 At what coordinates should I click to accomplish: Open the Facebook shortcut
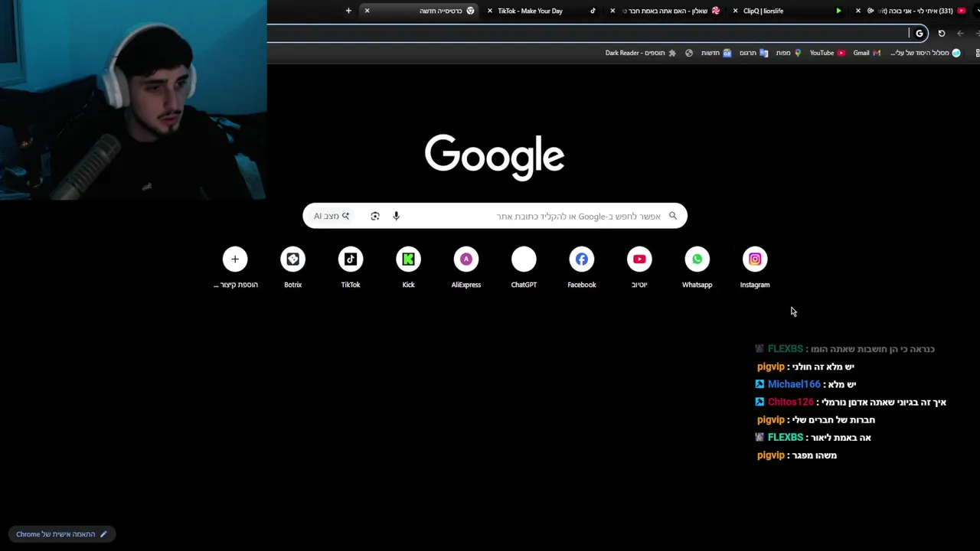tap(582, 268)
